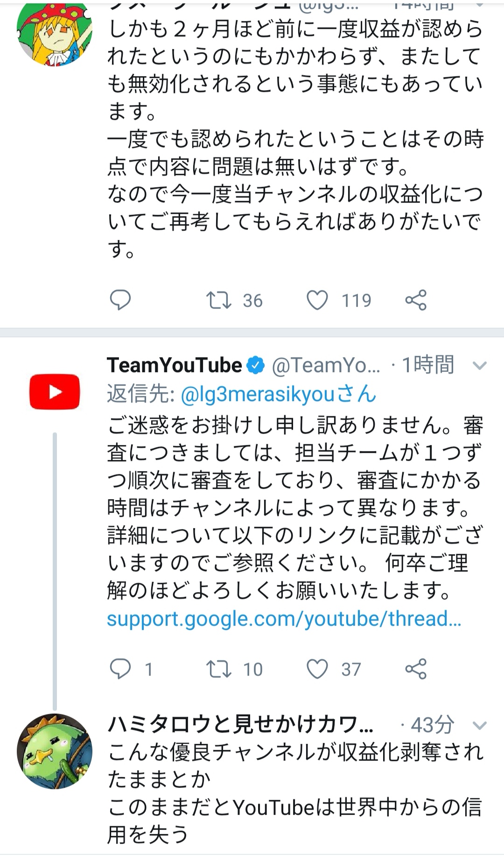Tap the ハミタロウと見せかけカワ username
Viewport: 504px width, 861px height.
pyautogui.click(x=240, y=724)
